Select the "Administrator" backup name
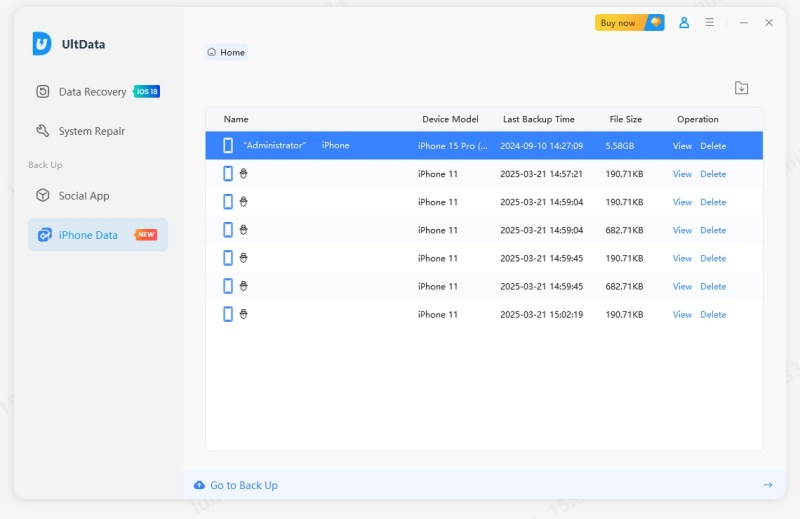This screenshot has height=519, width=800. coord(274,145)
